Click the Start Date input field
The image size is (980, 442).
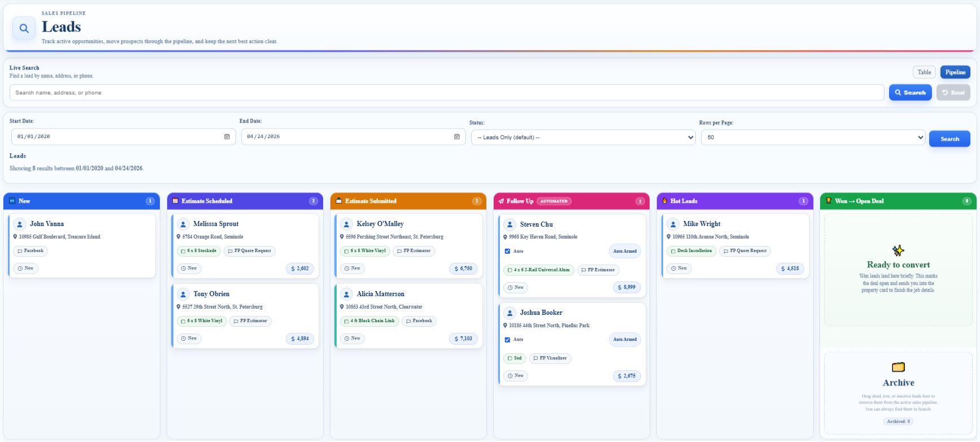coord(123,137)
